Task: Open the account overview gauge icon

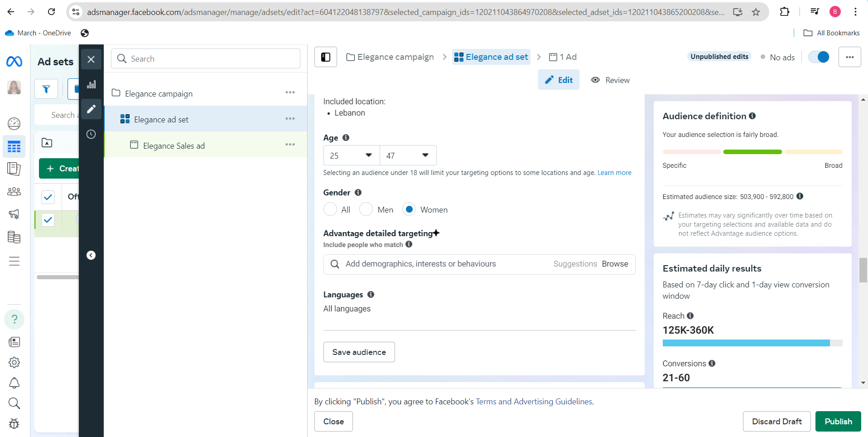Action: pos(14,123)
